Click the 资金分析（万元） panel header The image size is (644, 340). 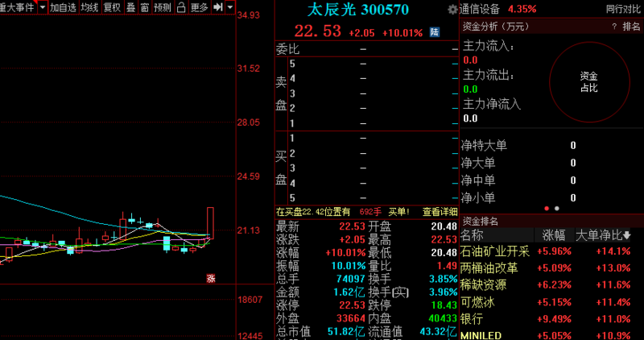click(x=496, y=27)
